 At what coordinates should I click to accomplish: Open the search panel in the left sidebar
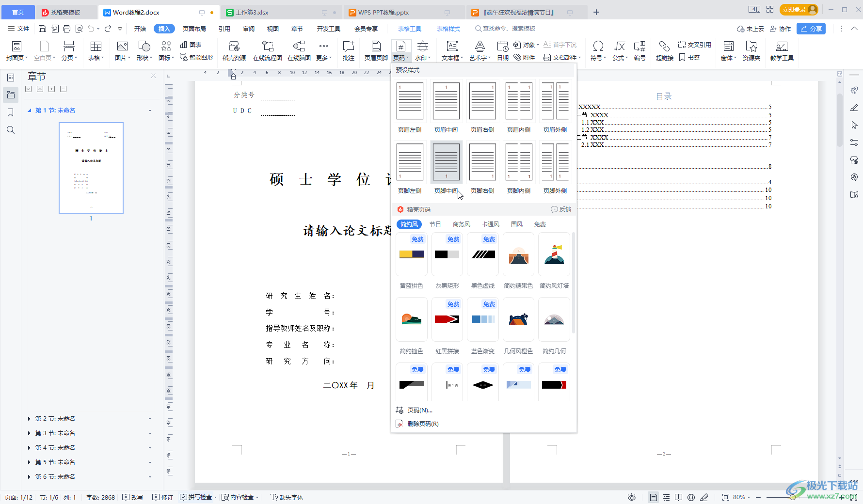tap(11, 130)
